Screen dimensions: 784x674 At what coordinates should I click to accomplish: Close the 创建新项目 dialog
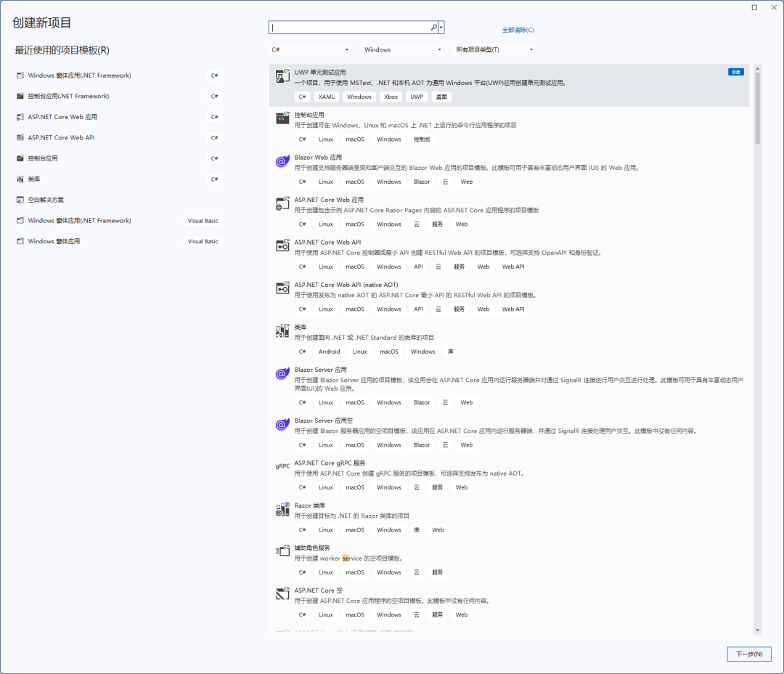774,7
